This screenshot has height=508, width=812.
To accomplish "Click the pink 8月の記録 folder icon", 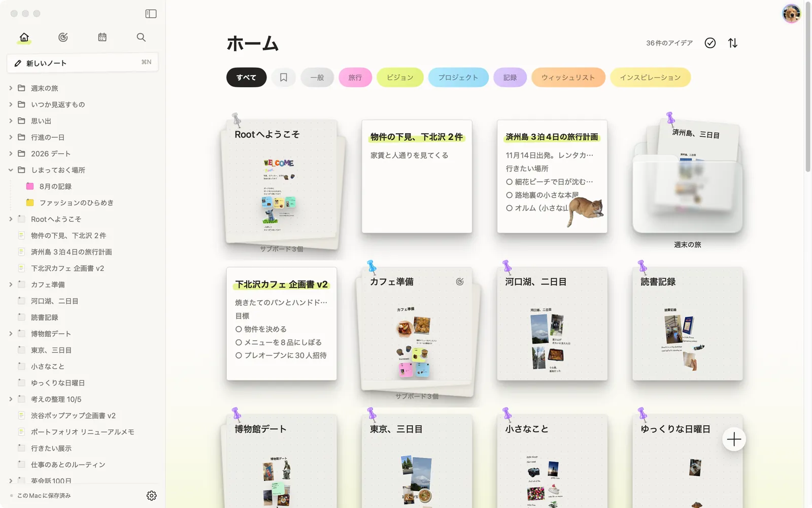I will click(30, 186).
